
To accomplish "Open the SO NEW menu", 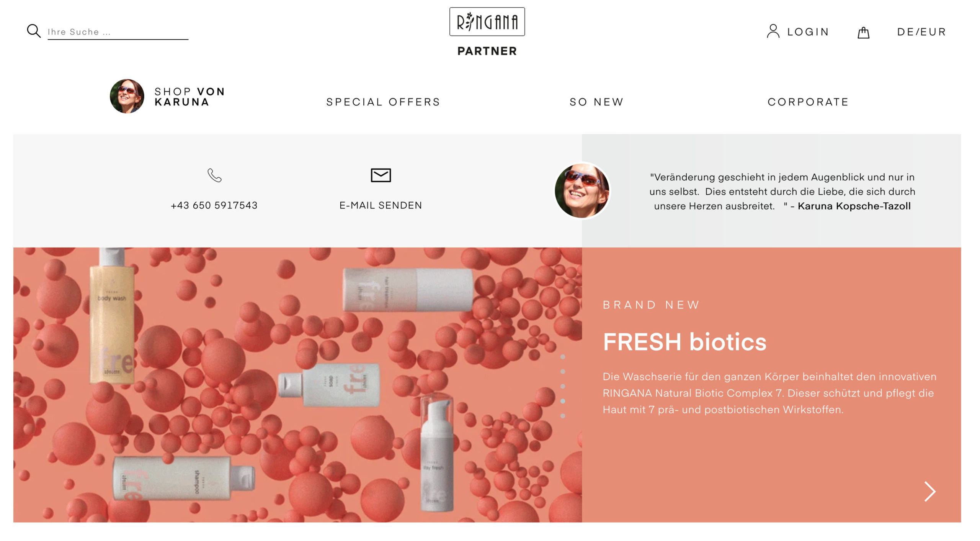I will coord(596,102).
